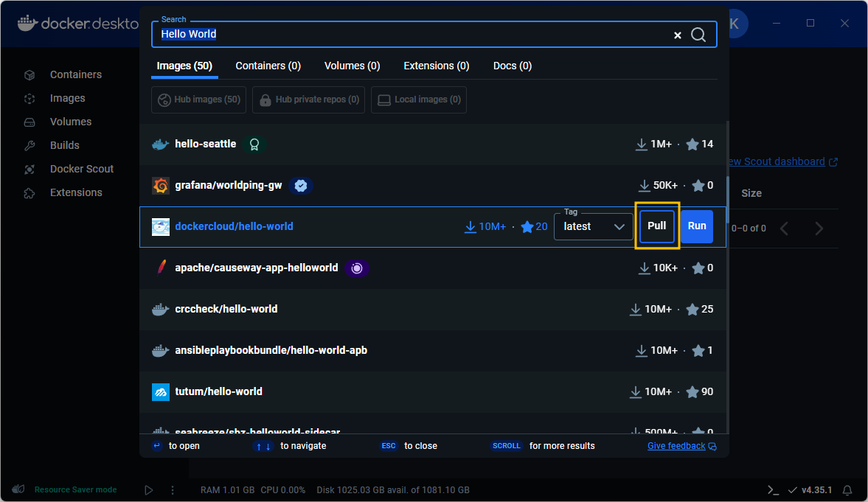Click the RAM 1.01 GB status entry
This screenshot has height=502, width=868.
click(x=228, y=490)
